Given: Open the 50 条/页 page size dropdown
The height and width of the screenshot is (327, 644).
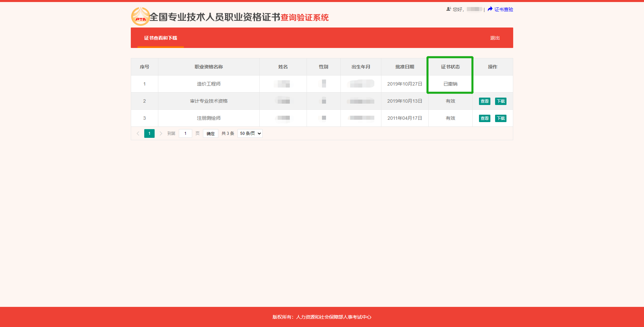Looking at the screenshot, I should tap(250, 133).
